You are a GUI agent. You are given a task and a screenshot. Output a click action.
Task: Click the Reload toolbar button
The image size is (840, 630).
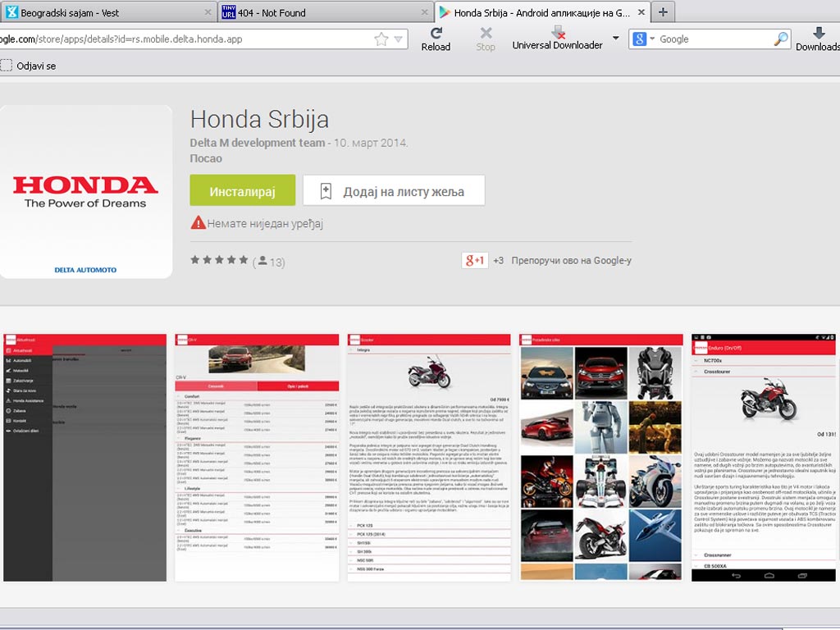(436, 39)
